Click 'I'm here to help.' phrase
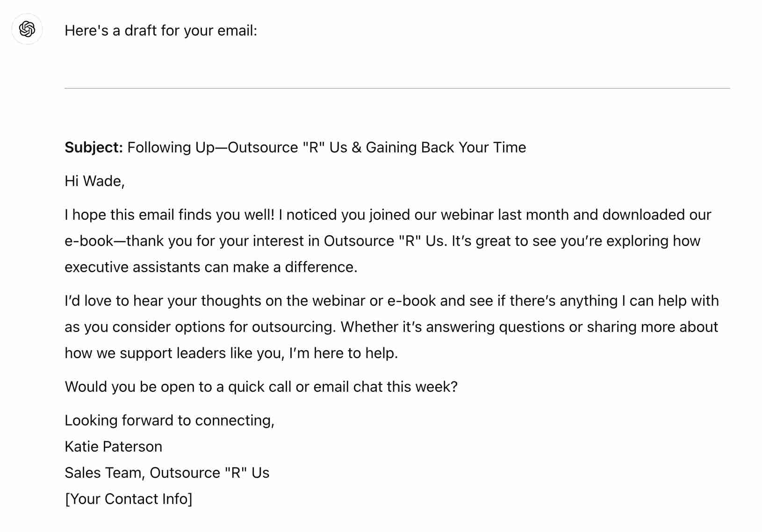 coord(344,353)
